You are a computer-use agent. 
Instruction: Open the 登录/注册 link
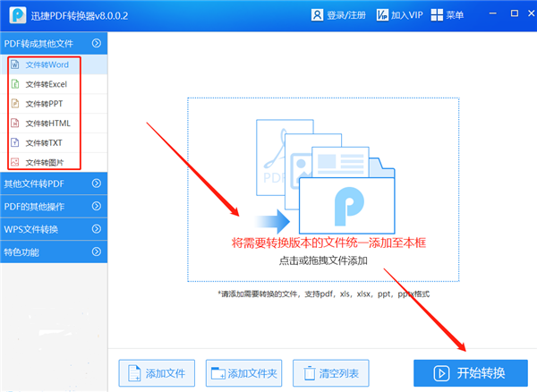point(346,15)
